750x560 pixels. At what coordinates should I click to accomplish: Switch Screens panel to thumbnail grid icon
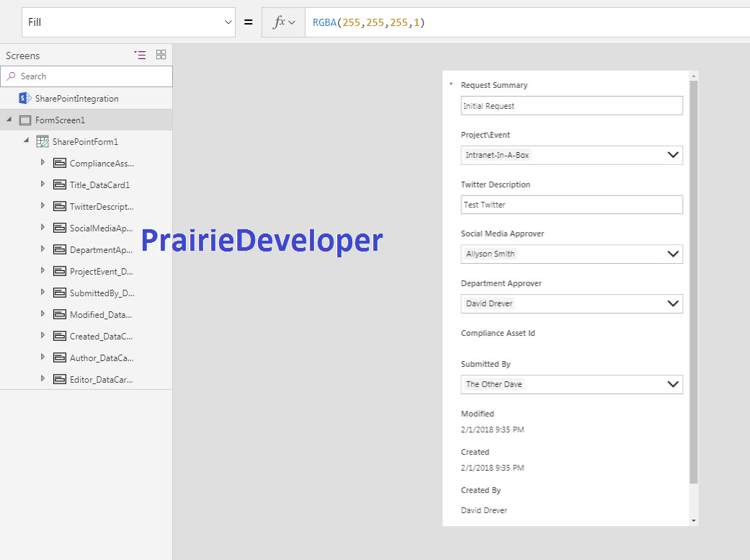click(x=161, y=55)
